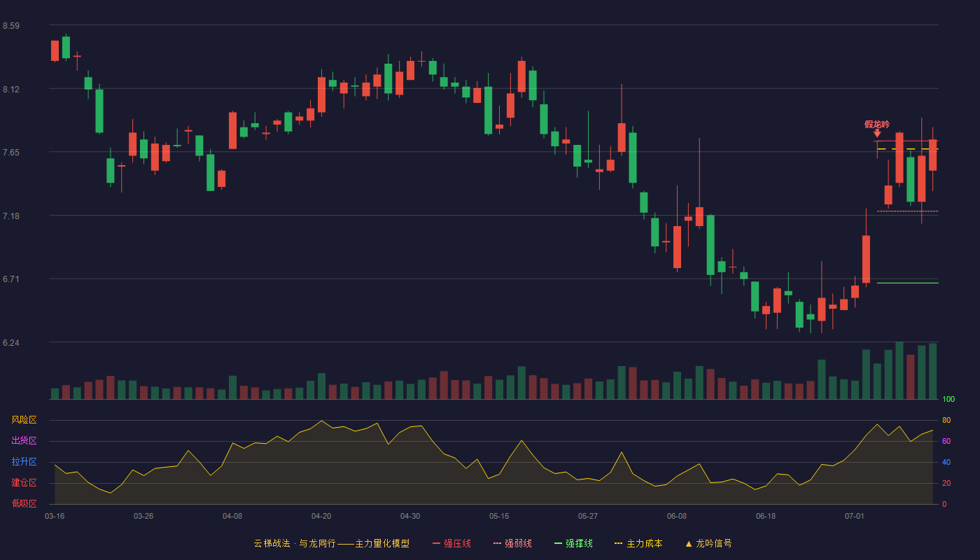Click the yellow dashed 主力成本 line on chart

(907, 149)
